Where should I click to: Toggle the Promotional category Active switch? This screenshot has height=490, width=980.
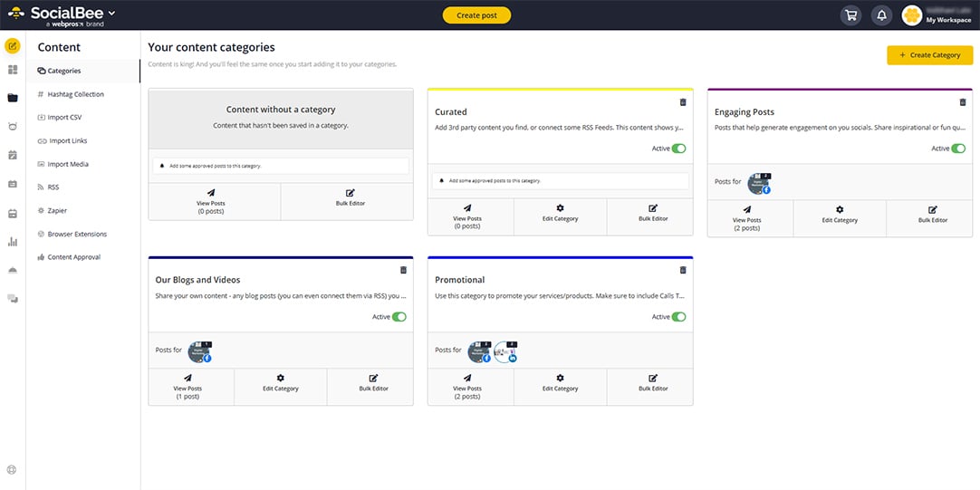(678, 317)
